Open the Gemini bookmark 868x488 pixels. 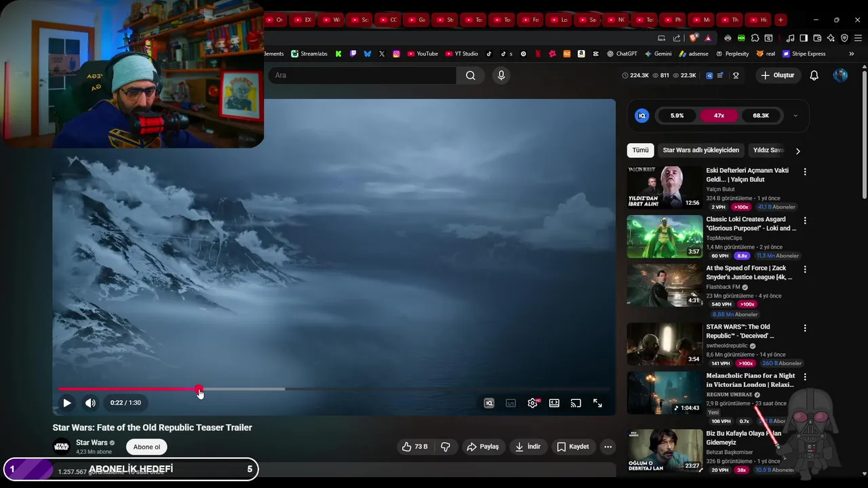pyautogui.click(x=658, y=54)
